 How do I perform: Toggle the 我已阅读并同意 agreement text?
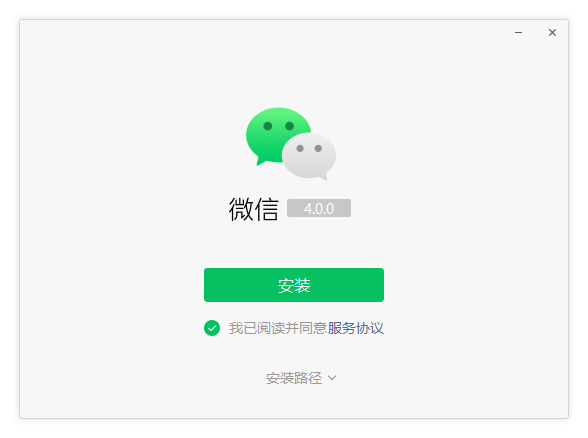coord(278,328)
